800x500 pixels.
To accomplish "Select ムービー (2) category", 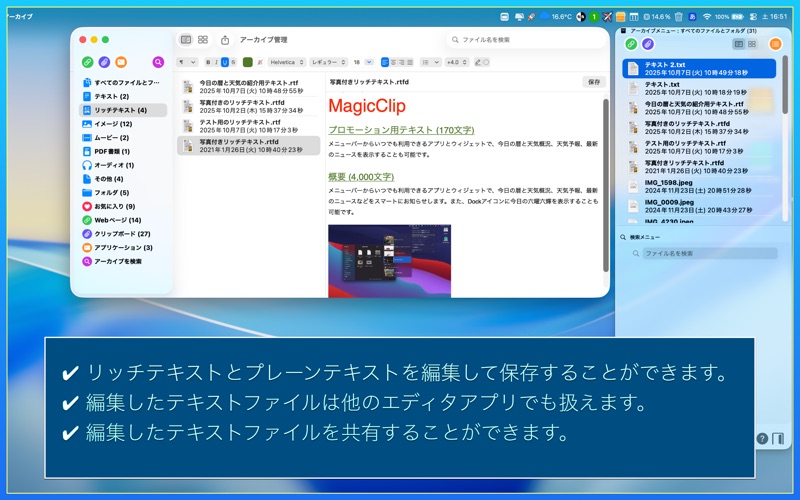I will point(123,137).
